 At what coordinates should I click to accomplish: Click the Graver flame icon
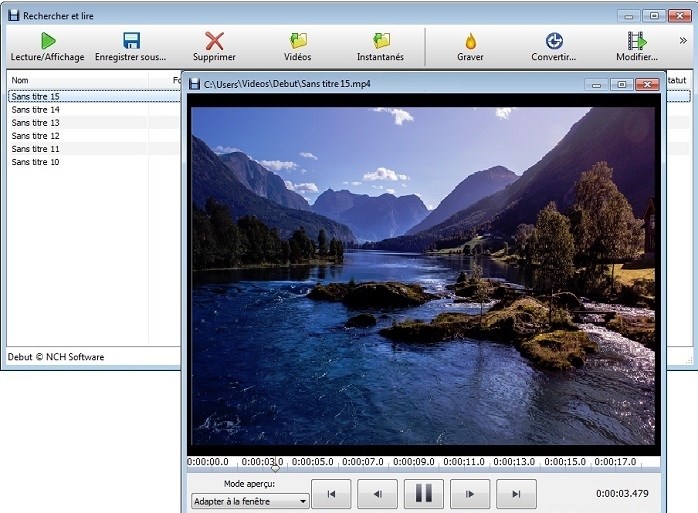tap(471, 41)
